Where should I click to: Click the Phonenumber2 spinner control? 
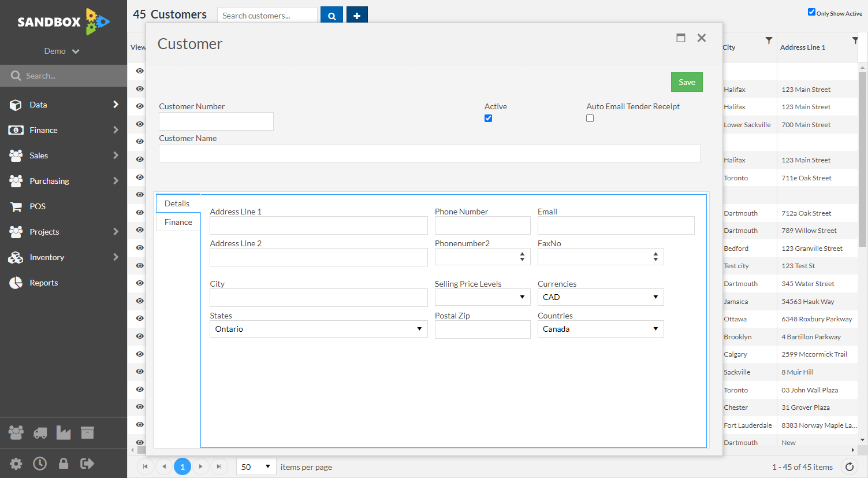(x=522, y=257)
